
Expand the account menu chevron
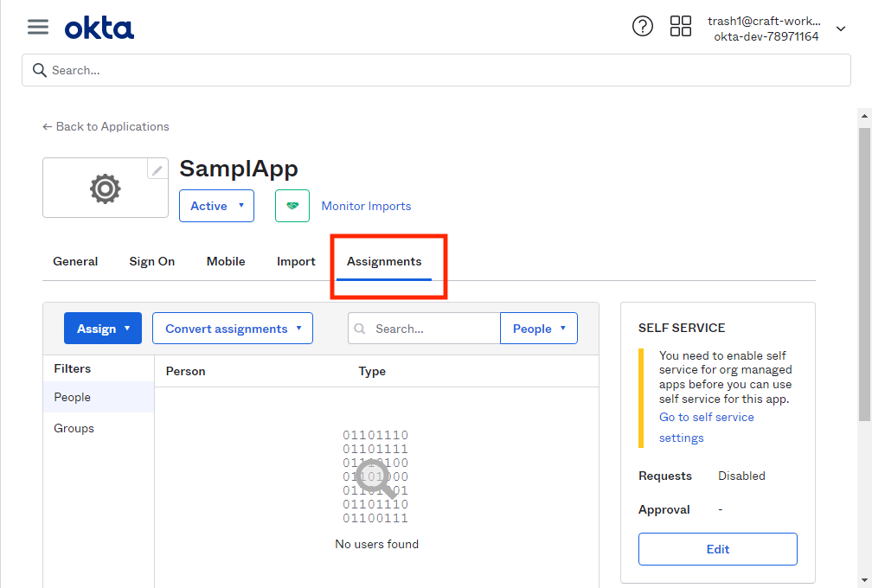[841, 29]
